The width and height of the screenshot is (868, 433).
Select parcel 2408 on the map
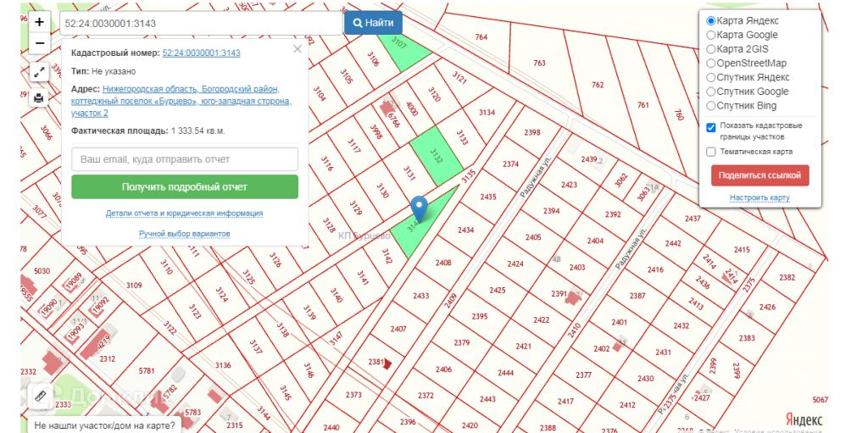point(443,263)
